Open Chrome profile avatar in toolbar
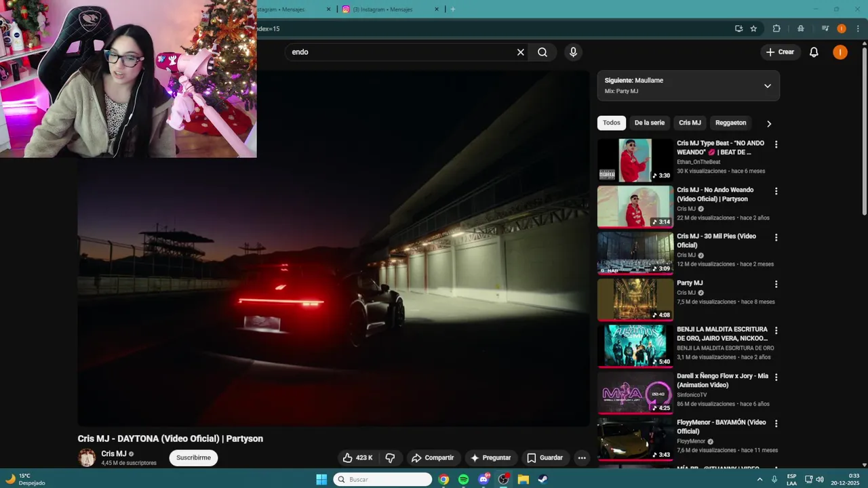This screenshot has width=868, height=488. [842, 28]
